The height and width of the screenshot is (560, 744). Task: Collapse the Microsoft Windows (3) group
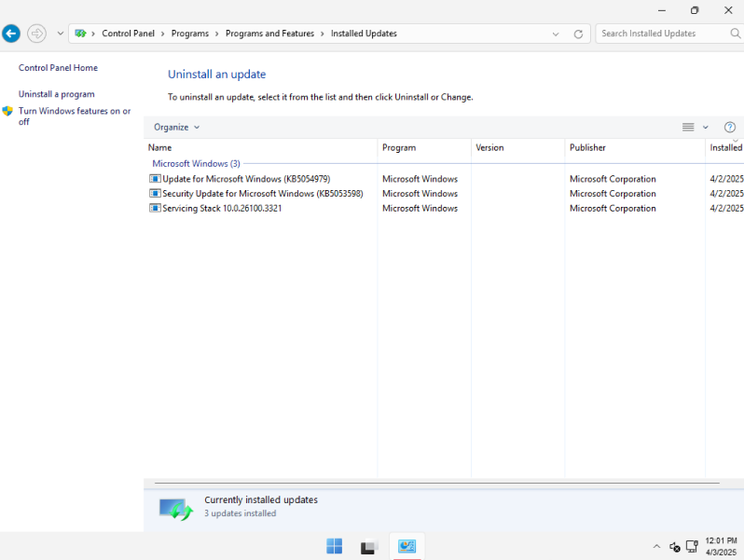click(196, 164)
